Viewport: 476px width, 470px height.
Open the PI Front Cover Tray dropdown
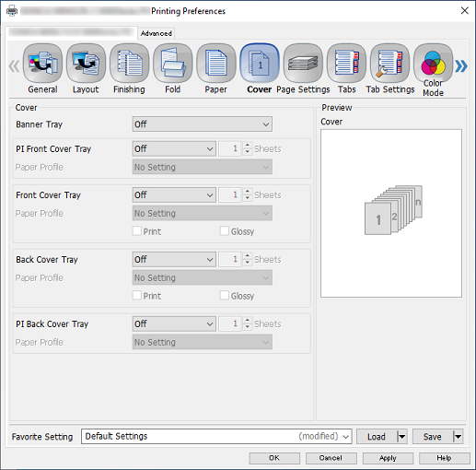(x=174, y=148)
